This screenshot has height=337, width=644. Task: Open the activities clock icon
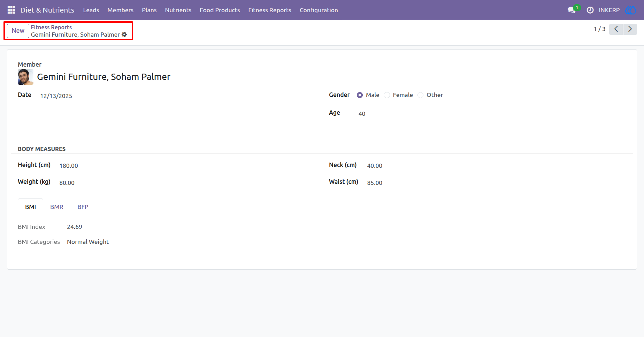tap(590, 10)
